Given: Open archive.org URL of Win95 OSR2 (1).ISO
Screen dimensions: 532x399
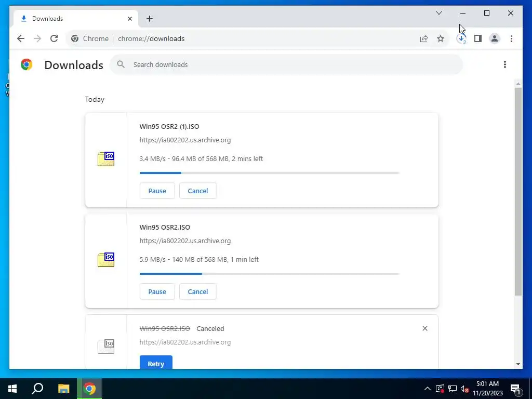Looking at the screenshot, I should click(x=185, y=140).
